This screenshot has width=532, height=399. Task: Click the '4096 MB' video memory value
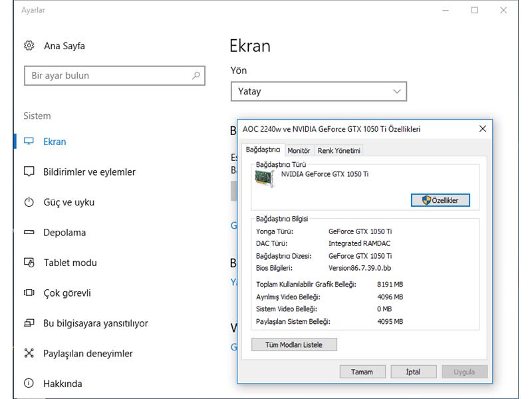[390, 297]
